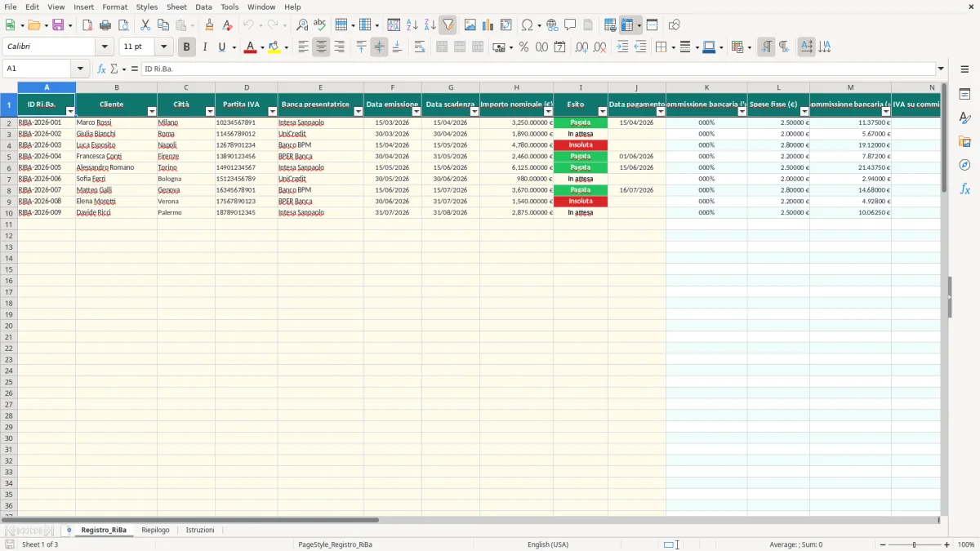Click the Name Box field showing A1
Image resolution: width=980 pixels, height=551 pixels.
(x=37, y=69)
